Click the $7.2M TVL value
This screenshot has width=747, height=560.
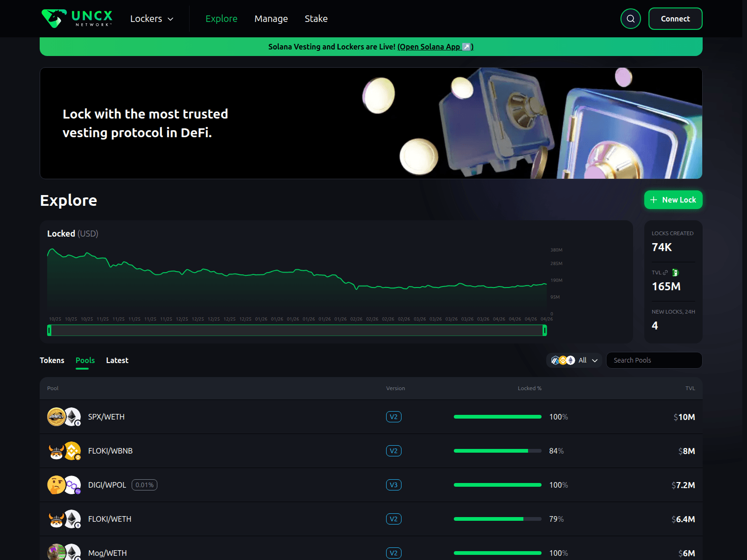click(683, 485)
